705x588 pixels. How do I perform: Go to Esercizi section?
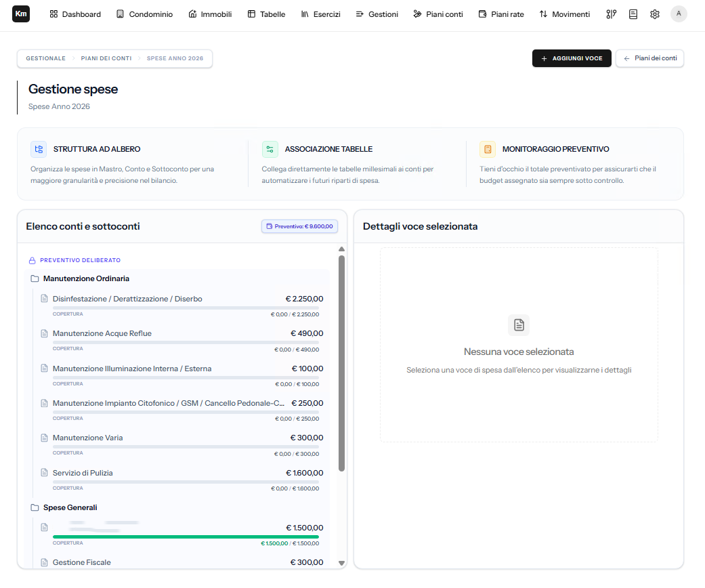(x=320, y=14)
